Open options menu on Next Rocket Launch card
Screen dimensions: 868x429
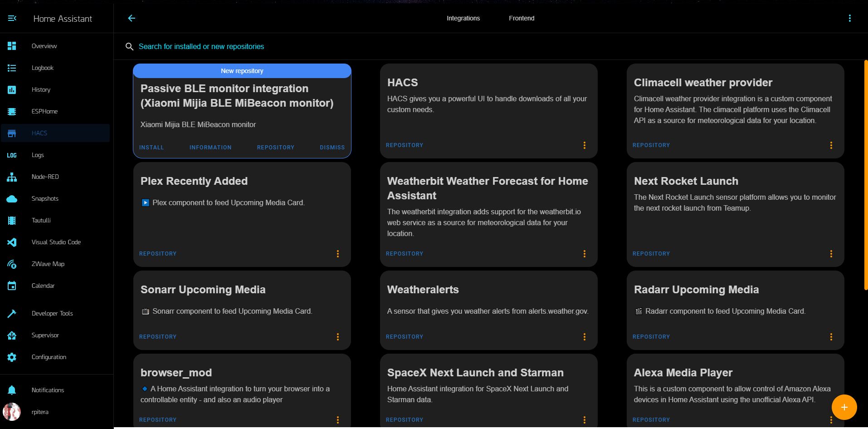(831, 254)
